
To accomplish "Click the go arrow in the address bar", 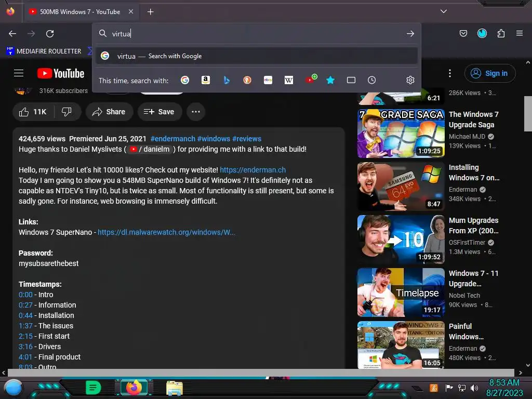I will (410, 34).
